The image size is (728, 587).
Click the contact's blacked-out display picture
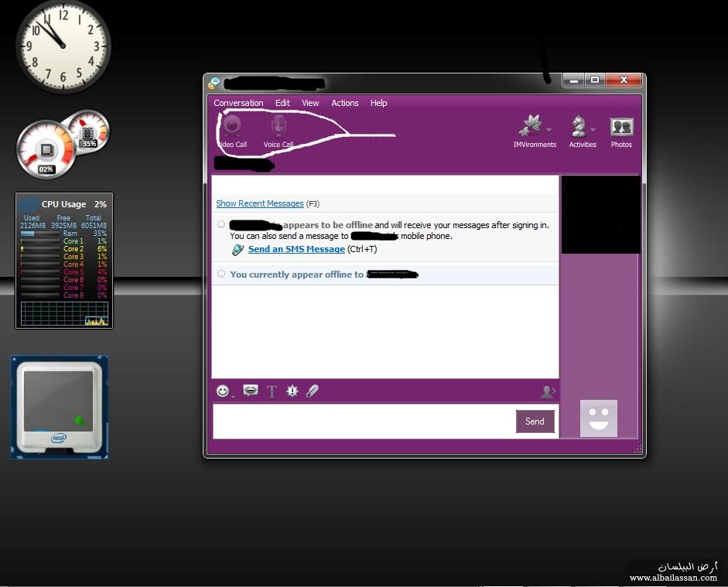click(601, 215)
